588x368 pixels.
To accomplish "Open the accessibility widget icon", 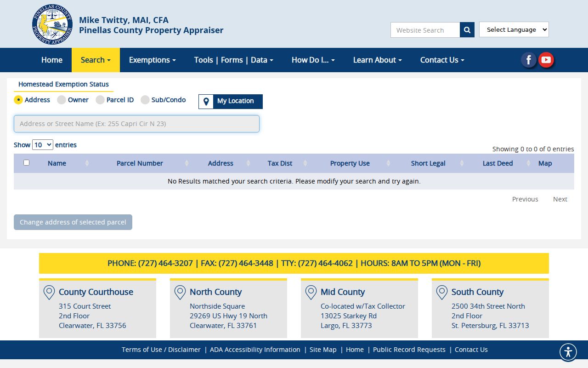I will 568,352.
